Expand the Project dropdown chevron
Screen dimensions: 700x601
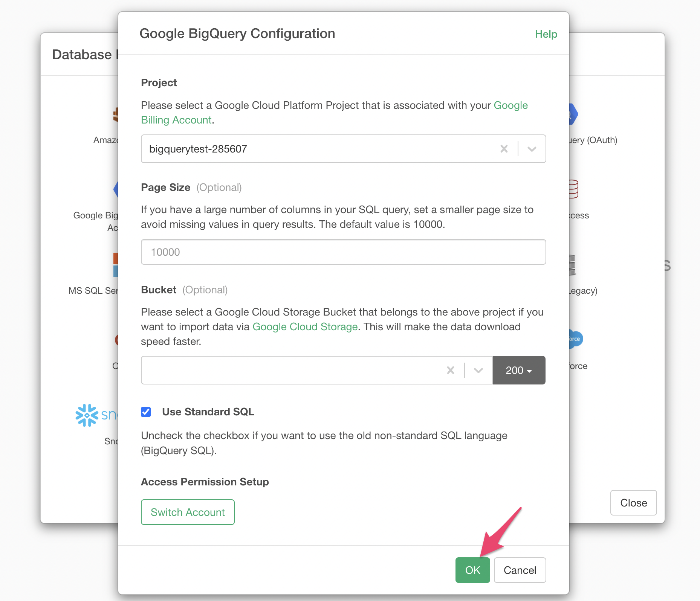[x=532, y=149]
